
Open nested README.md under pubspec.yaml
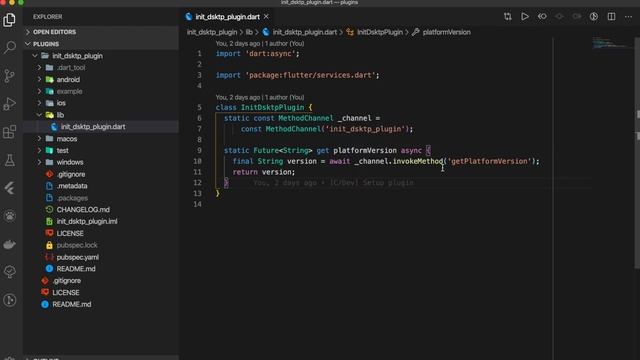coord(100,269)
